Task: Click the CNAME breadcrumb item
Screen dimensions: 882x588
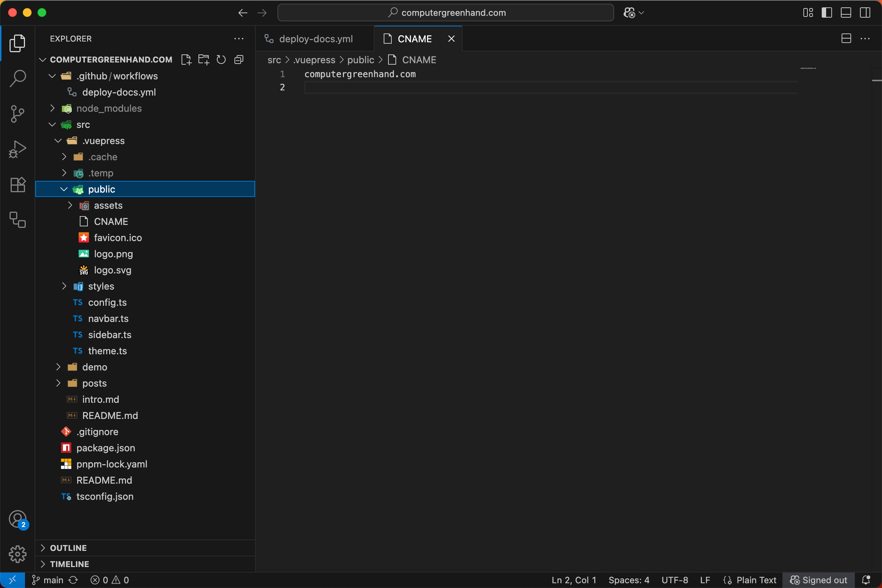Action: (x=412, y=60)
